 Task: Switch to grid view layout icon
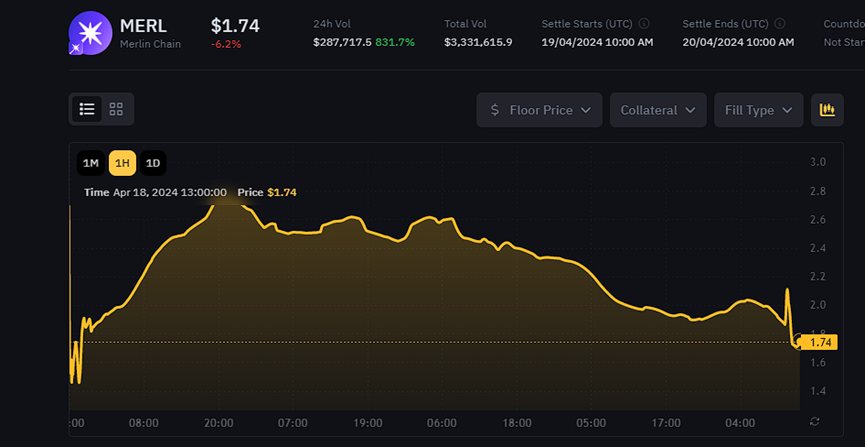click(x=116, y=109)
